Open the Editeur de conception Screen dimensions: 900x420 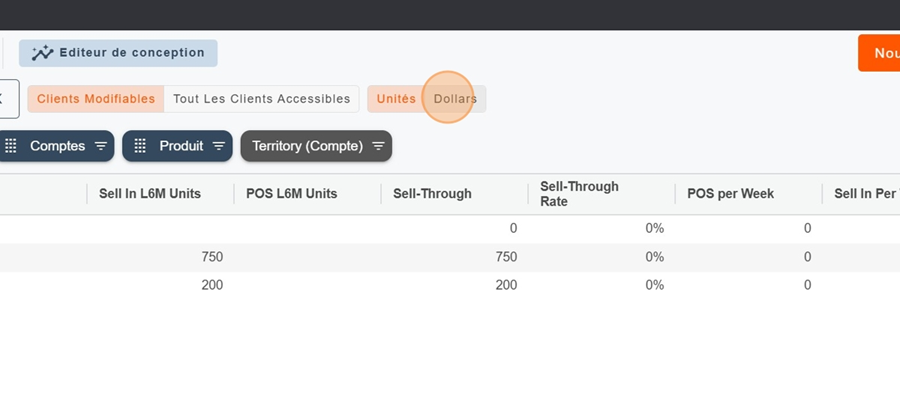coord(125,53)
